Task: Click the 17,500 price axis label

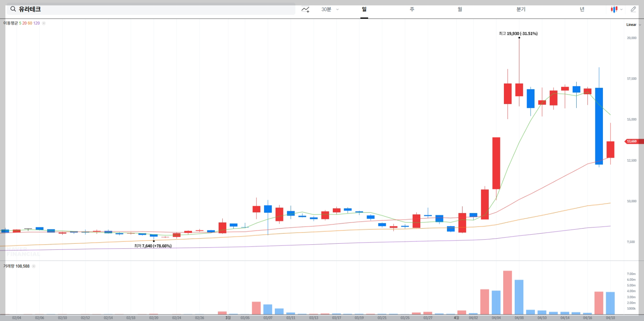Action: [632, 79]
